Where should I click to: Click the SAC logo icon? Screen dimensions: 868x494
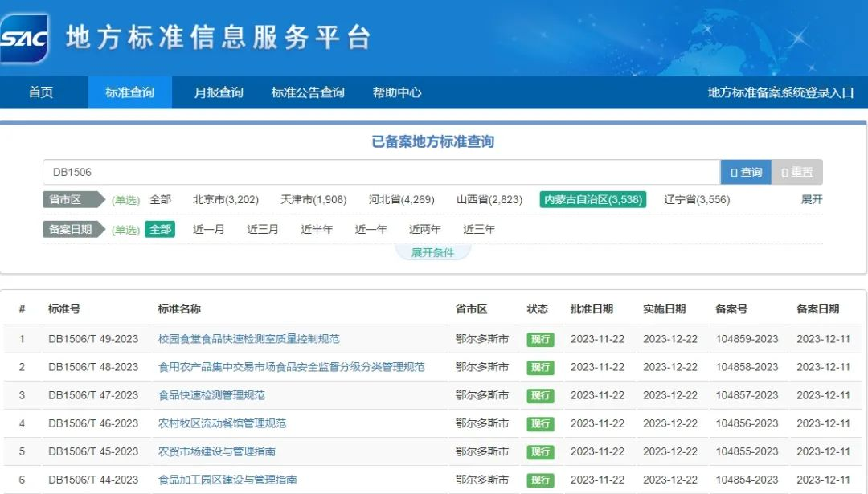pos(24,39)
